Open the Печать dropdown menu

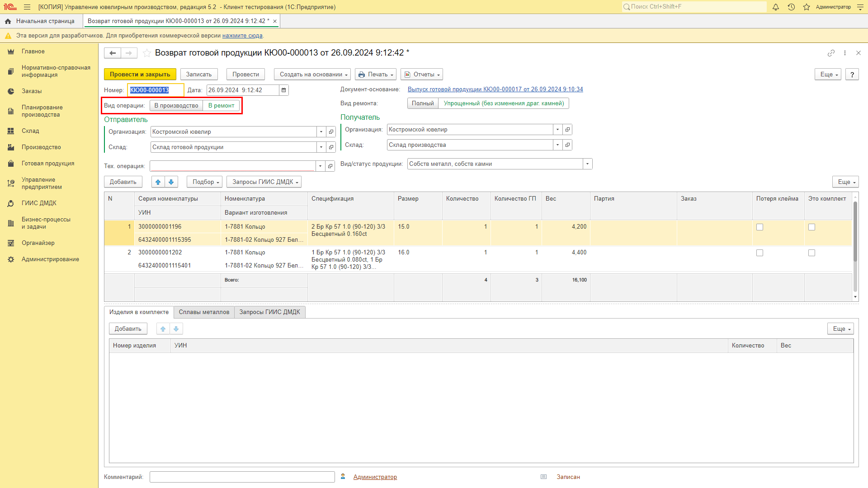click(376, 75)
